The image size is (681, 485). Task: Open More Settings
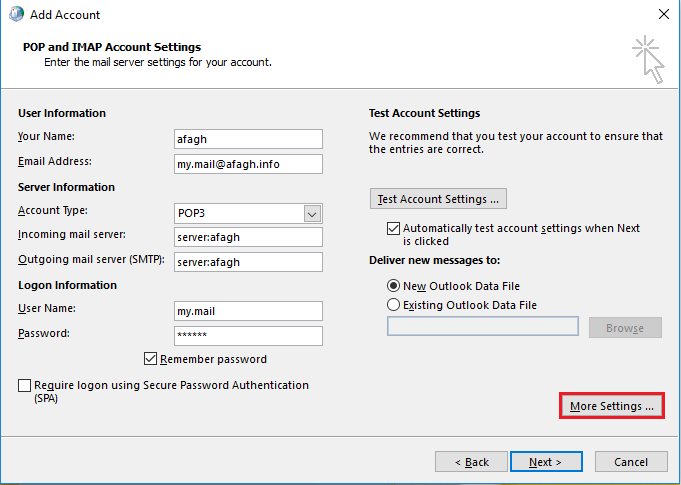click(x=612, y=406)
